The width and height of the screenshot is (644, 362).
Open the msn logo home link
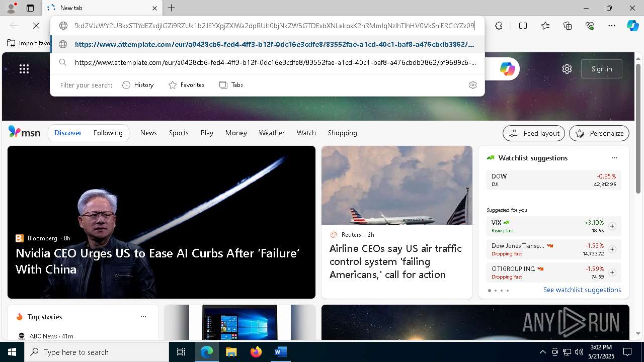click(x=24, y=132)
